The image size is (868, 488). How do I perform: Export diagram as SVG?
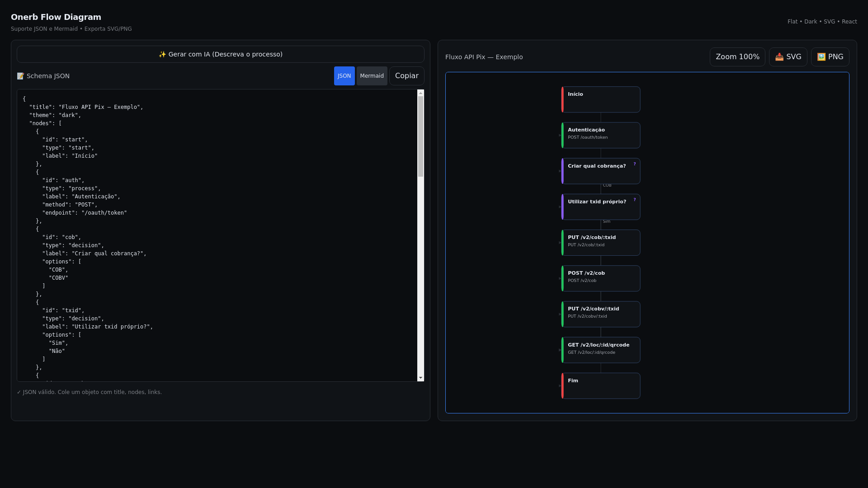788,57
